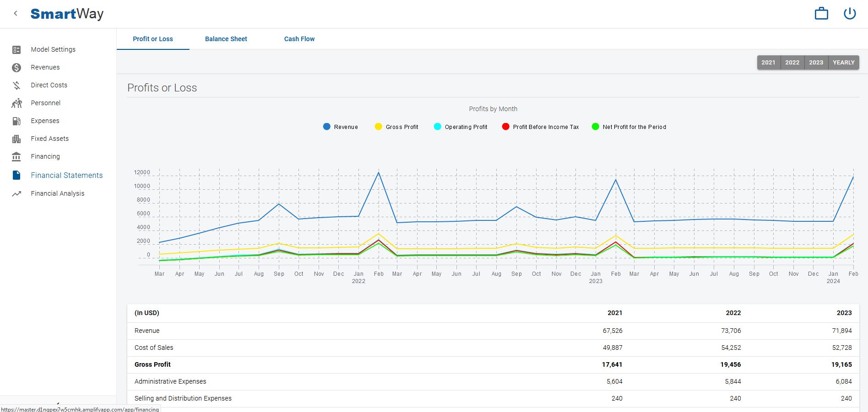Open the Cash Flow tab
Screen dimensions: 868x412
click(299, 39)
